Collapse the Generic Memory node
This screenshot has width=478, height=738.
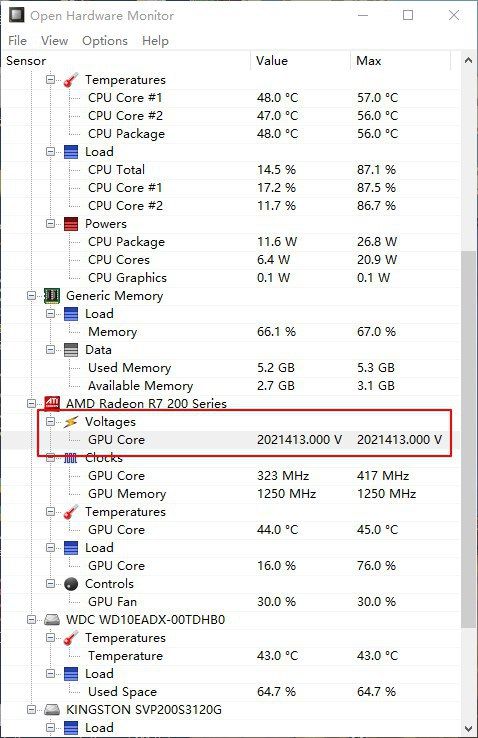click(x=32, y=296)
